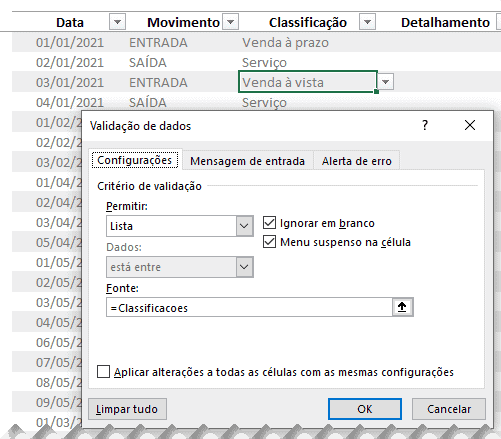Select the date cell 02/01/2021
This screenshot has height=439, width=501.
click(70, 62)
